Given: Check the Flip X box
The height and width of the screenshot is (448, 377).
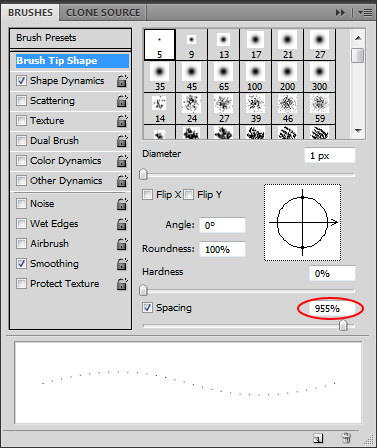Looking at the screenshot, I should [147, 194].
